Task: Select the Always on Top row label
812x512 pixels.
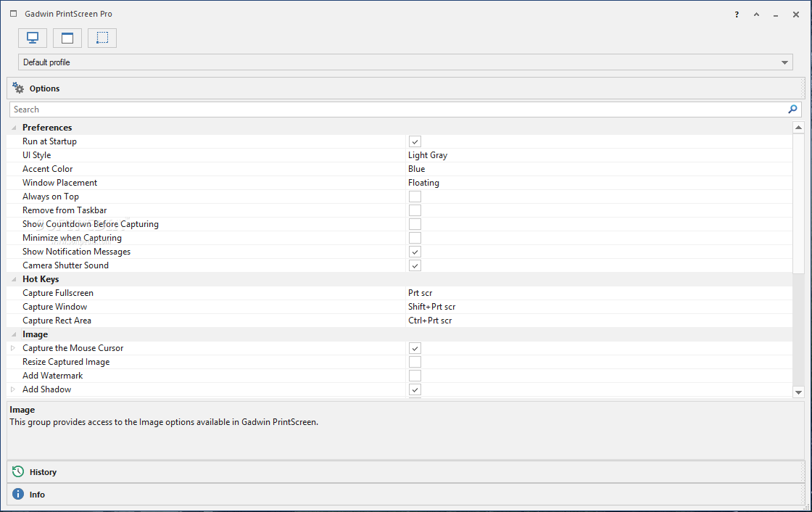Action: pos(51,197)
